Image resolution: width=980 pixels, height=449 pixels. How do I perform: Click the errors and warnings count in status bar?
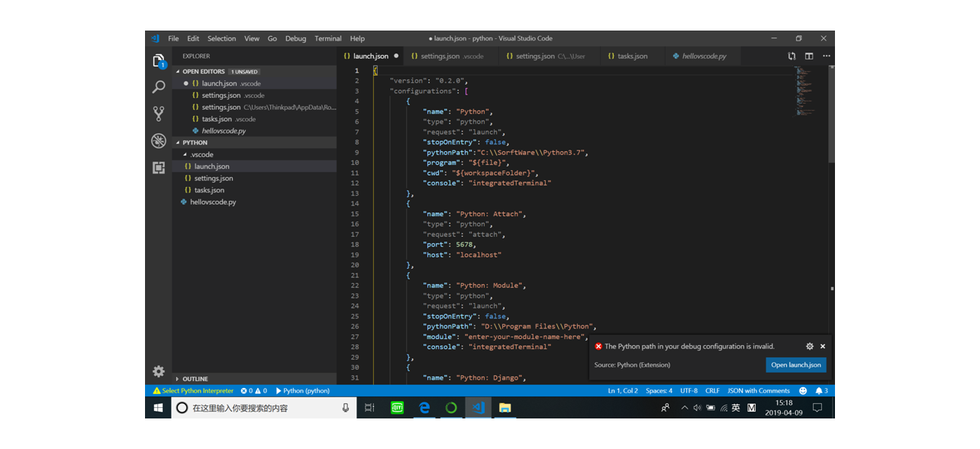pyautogui.click(x=254, y=390)
